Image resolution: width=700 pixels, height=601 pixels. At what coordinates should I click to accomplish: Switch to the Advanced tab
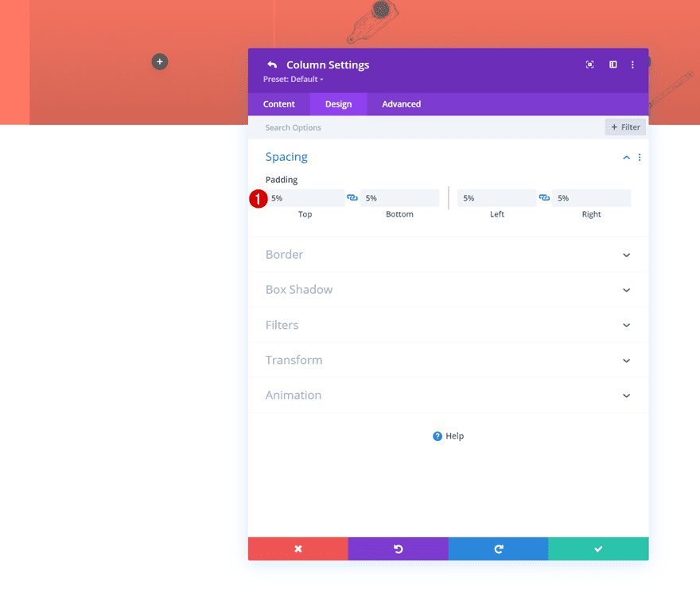(400, 103)
